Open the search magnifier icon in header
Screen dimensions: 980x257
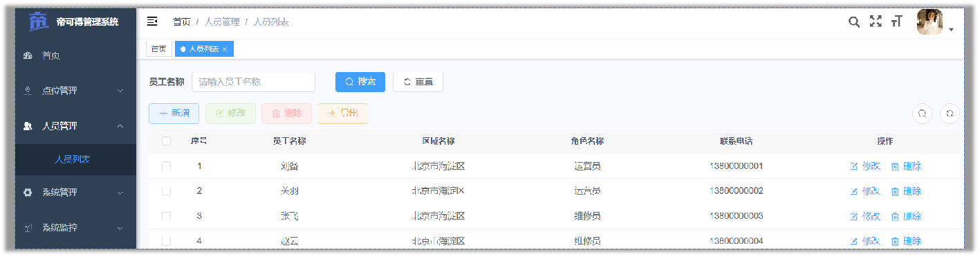854,21
